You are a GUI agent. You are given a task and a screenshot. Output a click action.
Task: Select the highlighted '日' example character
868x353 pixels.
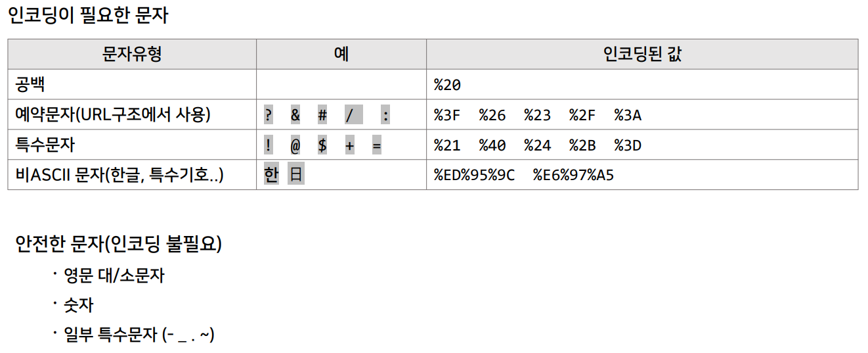pyautogui.click(x=296, y=175)
